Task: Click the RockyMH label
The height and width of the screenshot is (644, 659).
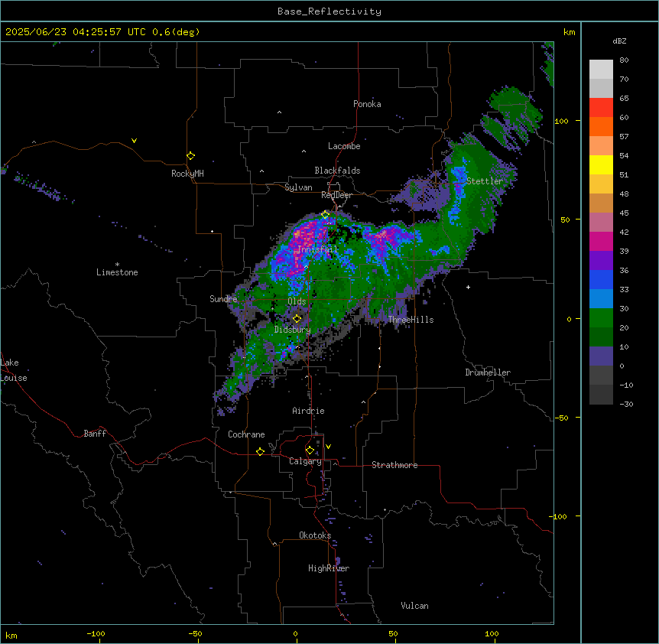Action: tap(187, 174)
